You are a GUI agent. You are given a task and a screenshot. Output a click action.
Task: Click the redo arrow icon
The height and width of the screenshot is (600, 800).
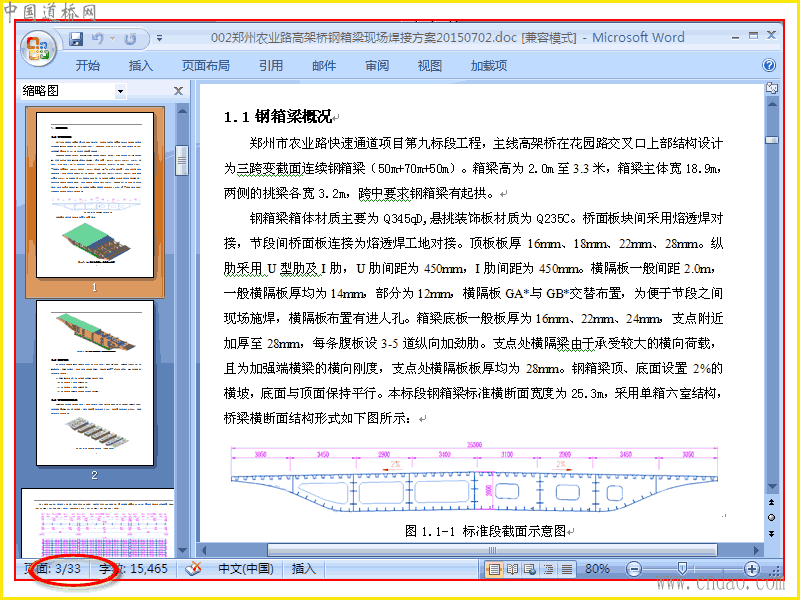(x=131, y=39)
